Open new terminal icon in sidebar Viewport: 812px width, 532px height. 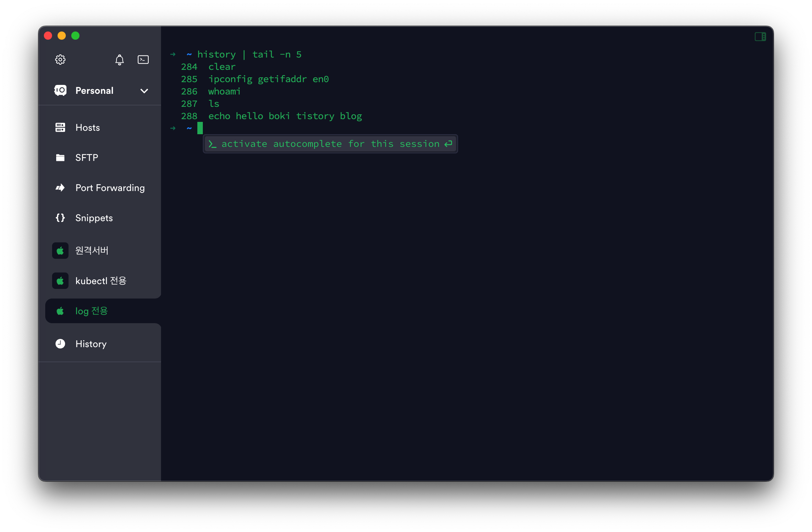coord(143,60)
